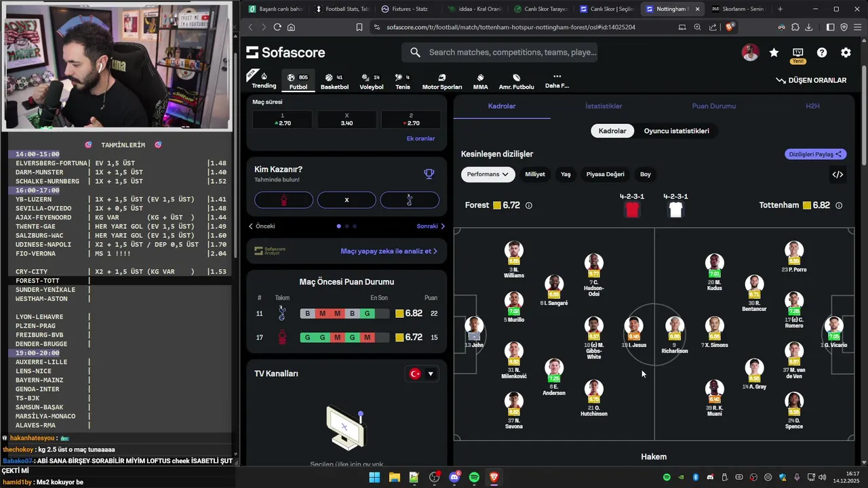868x488 pixels.
Task: Select the Trending sport category
Action: point(264,81)
